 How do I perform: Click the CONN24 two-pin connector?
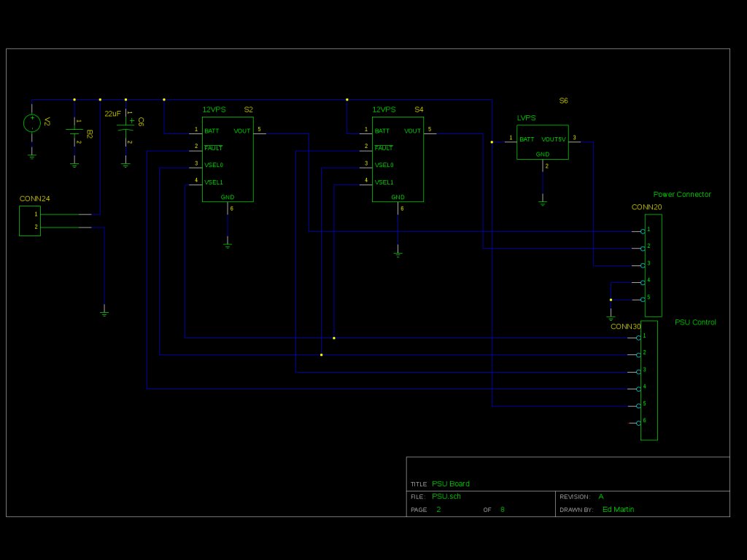[x=30, y=221]
